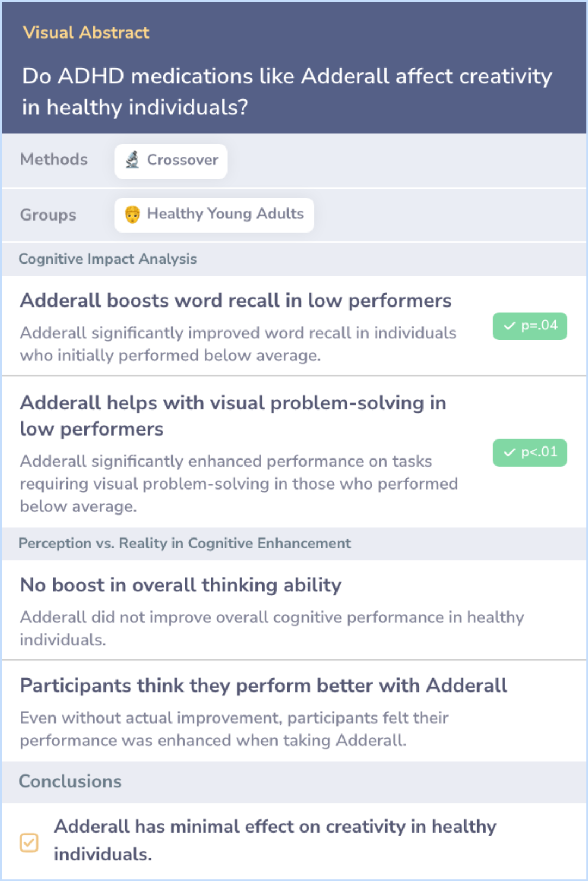
Task: Click the checkmark icon in p=.04 badge
Action: click(x=509, y=326)
